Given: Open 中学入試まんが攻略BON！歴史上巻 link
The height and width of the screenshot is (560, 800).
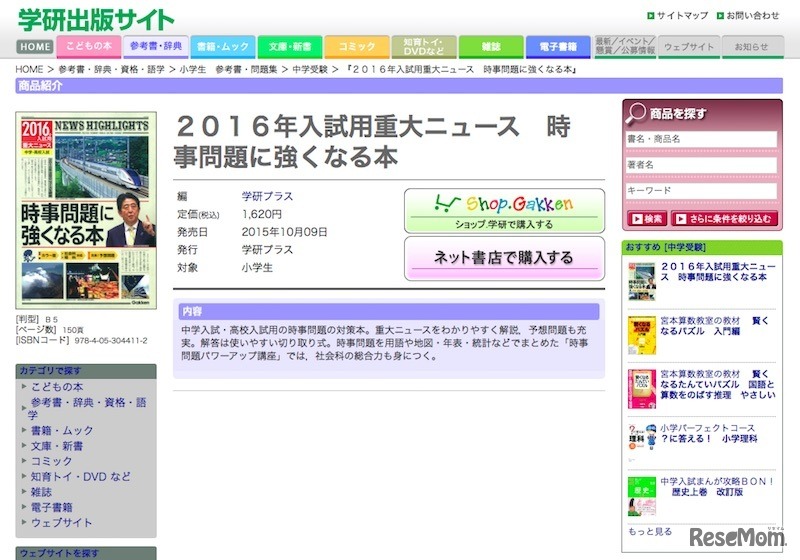Looking at the screenshot, I should [717, 487].
